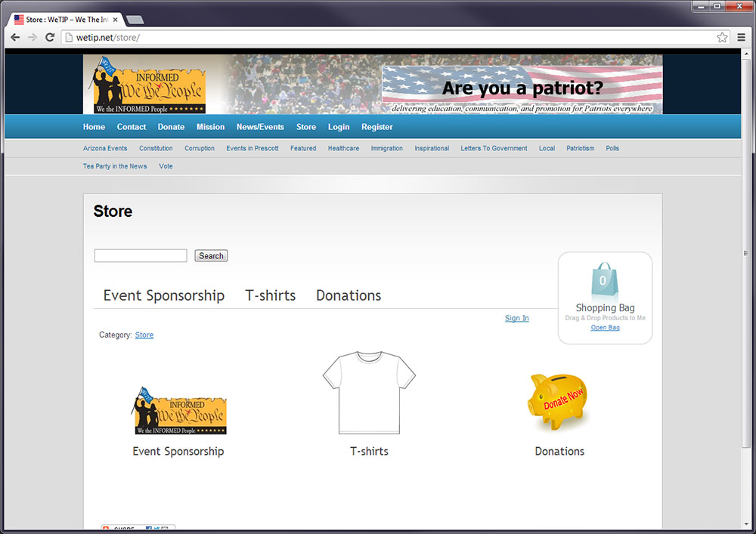Click the page scrollbar up arrow
The height and width of the screenshot is (534, 756).
[746, 54]
